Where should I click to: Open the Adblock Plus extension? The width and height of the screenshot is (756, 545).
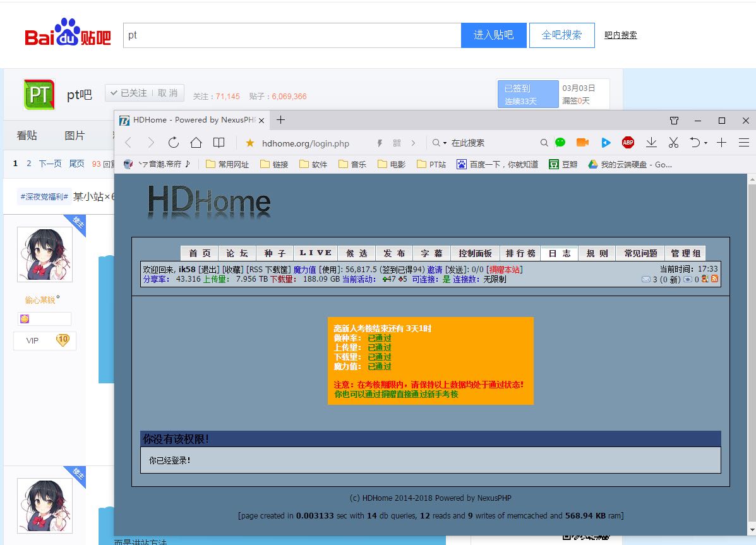[x=628, y=142]
